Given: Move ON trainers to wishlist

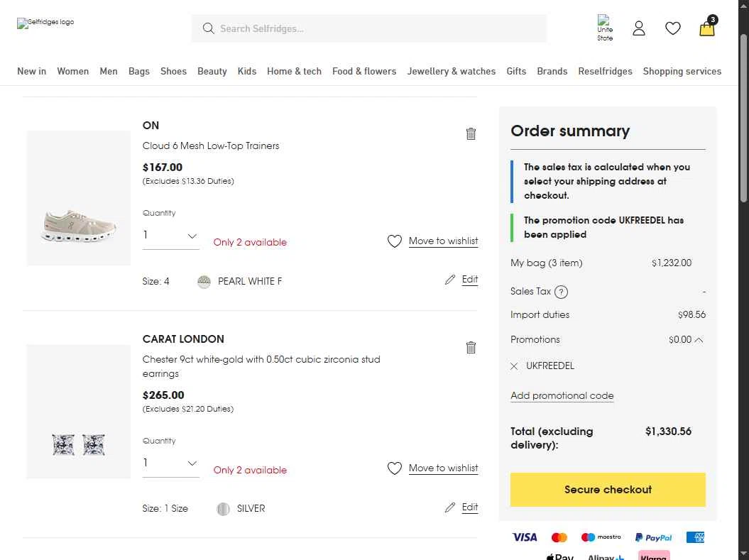Looking at the screenshot, I should (443, 241).
